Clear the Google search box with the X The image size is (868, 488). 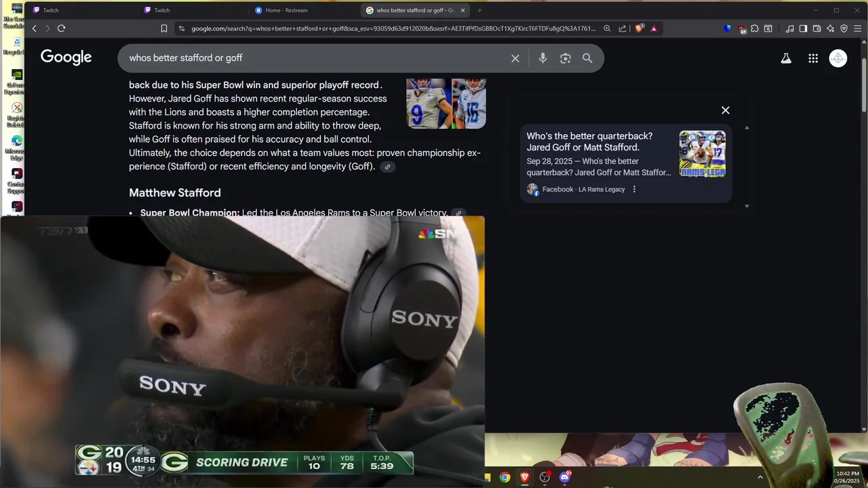coord(515,58)
